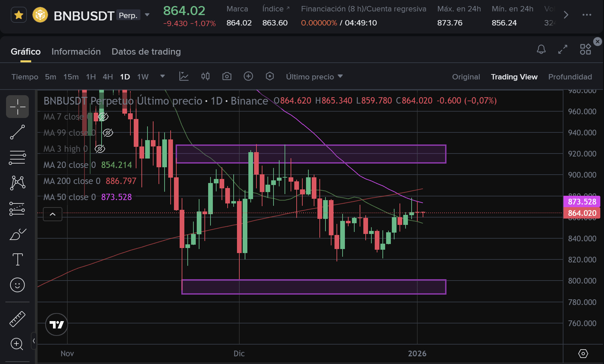Expand chart to fullscreen
The image size is (604, 364).
pos(563,49)
